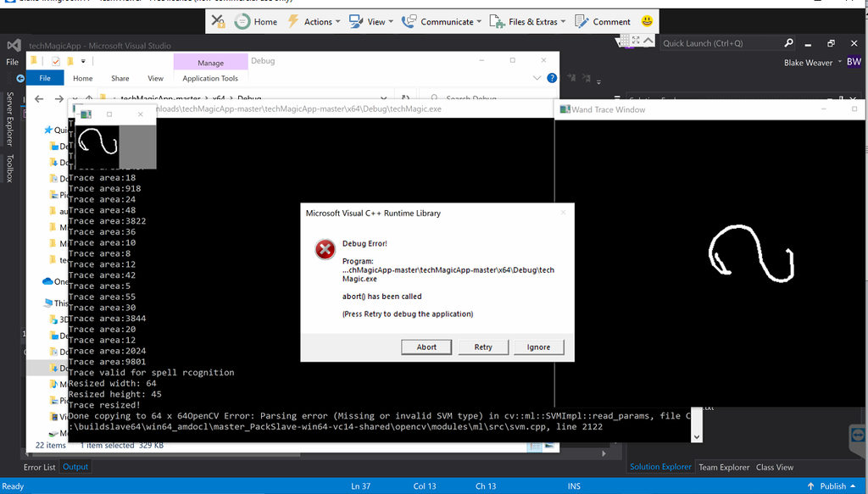The width and height of the screenshot is (868, 494).
Task: Click the previous bookmark icon in Visual Studio toolbar
Action: click(572, 78)
